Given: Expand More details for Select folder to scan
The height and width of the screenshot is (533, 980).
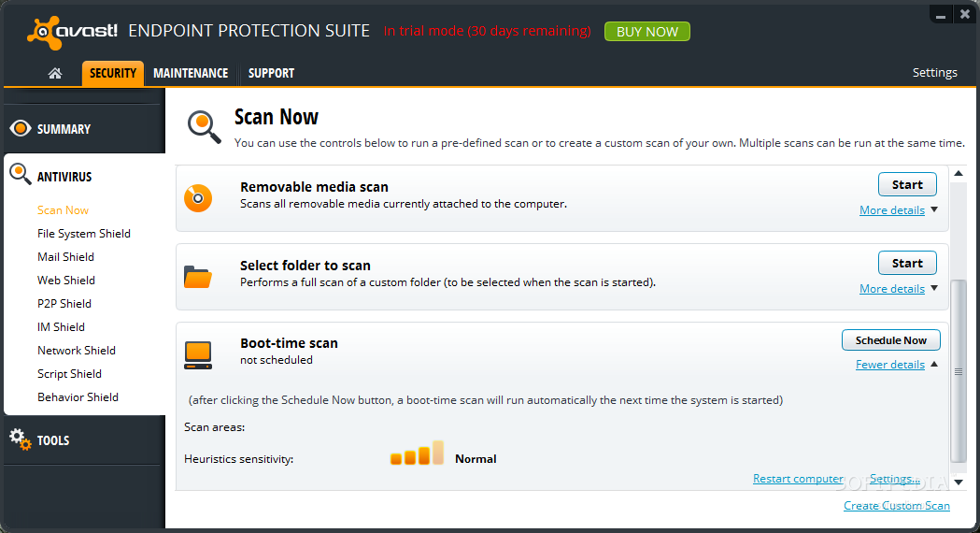Looking at the screenshot, I should (x=892, y=288).
